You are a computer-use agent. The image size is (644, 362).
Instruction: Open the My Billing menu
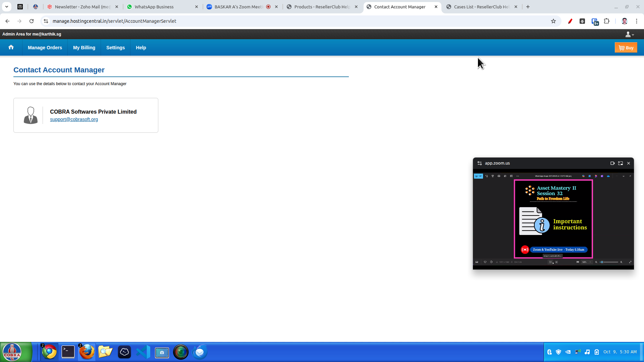click(x=84, y=48)
